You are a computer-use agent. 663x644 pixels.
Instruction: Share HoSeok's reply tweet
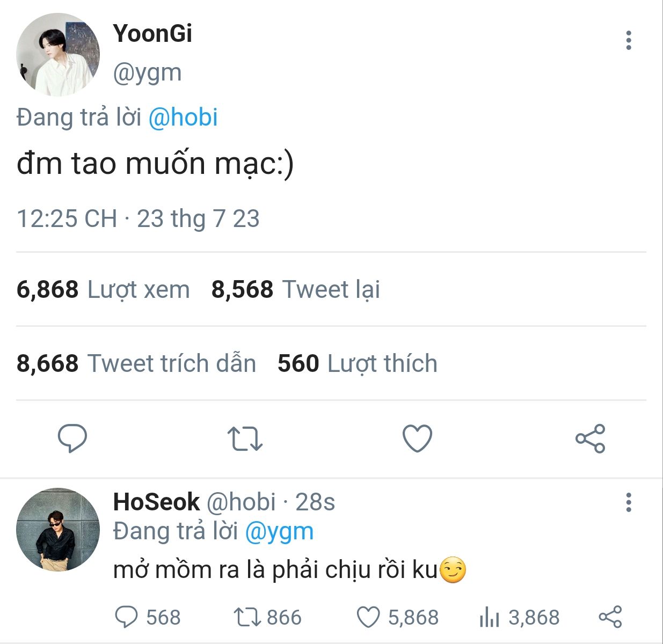tap(610, 617)
